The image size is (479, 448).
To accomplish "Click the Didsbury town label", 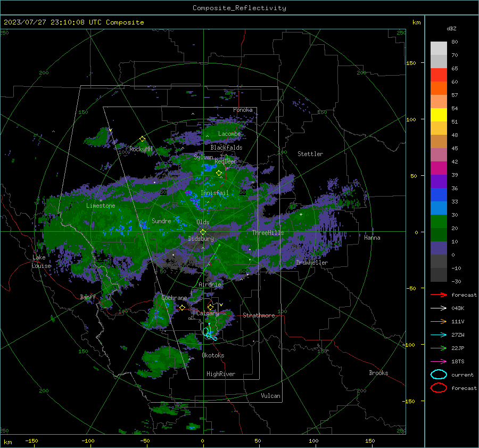I will coord(201,239).
